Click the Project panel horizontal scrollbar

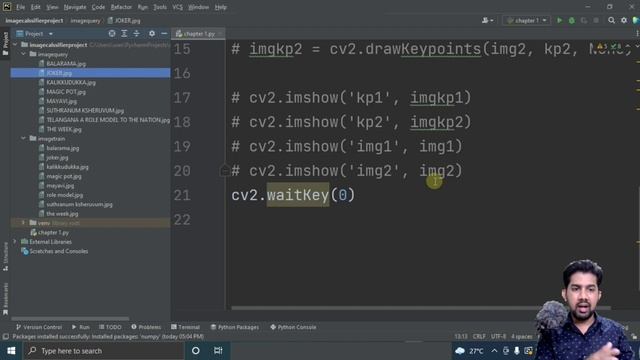(70, 318)
